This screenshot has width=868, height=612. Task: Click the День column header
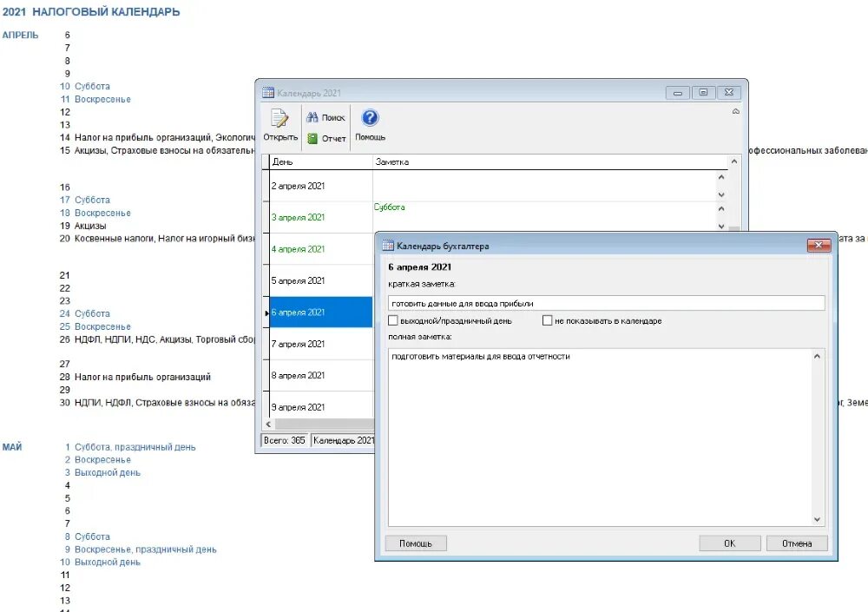[321, 161]
